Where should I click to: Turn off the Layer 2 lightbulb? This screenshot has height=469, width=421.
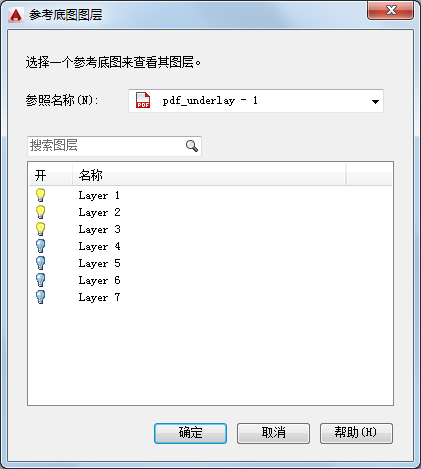40,212
